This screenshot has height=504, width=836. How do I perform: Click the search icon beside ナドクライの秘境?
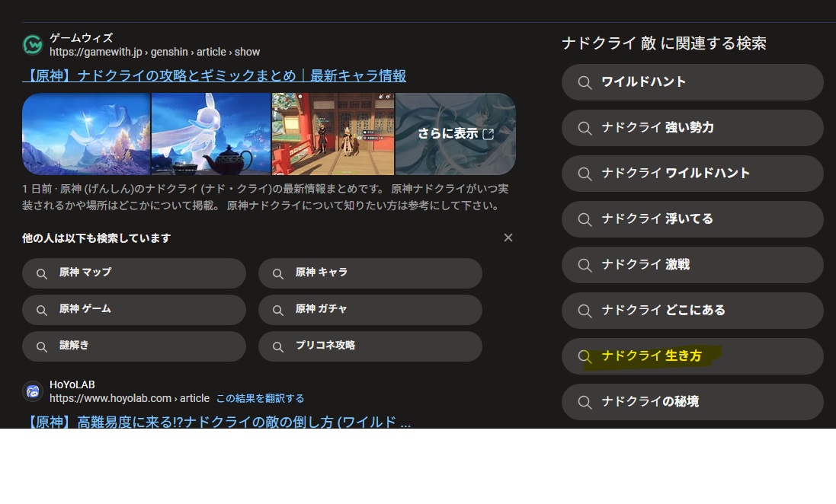[x=585, y=402]
